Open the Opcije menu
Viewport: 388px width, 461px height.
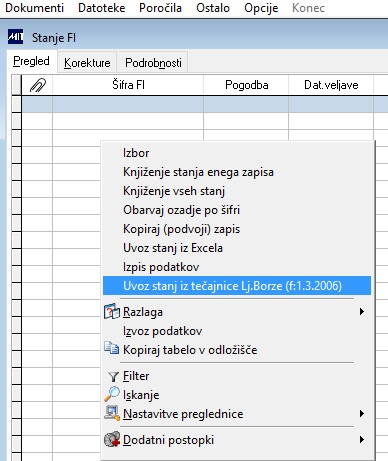(x=261, y=8)
